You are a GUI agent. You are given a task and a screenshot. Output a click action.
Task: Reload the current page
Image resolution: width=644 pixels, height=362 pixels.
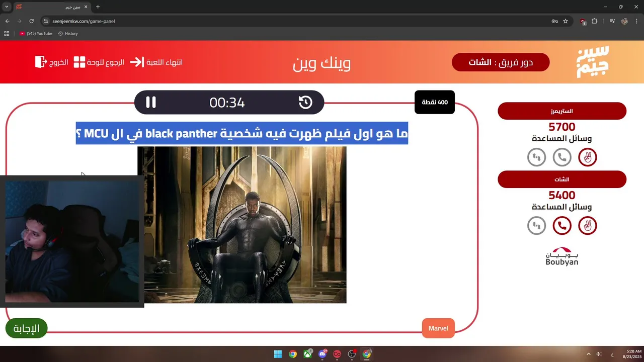click(31, 21)
